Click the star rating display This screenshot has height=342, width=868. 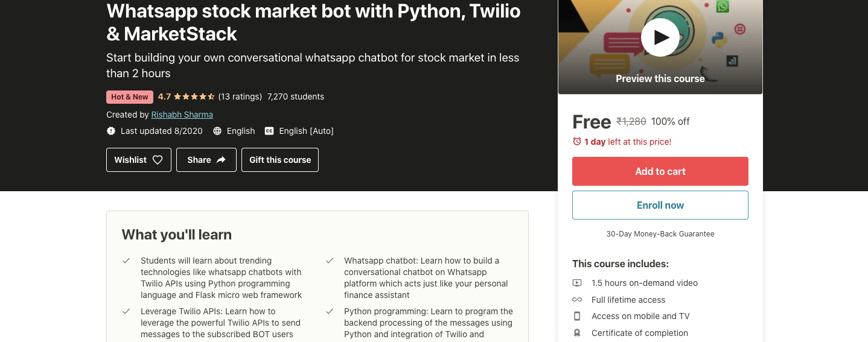194,97
